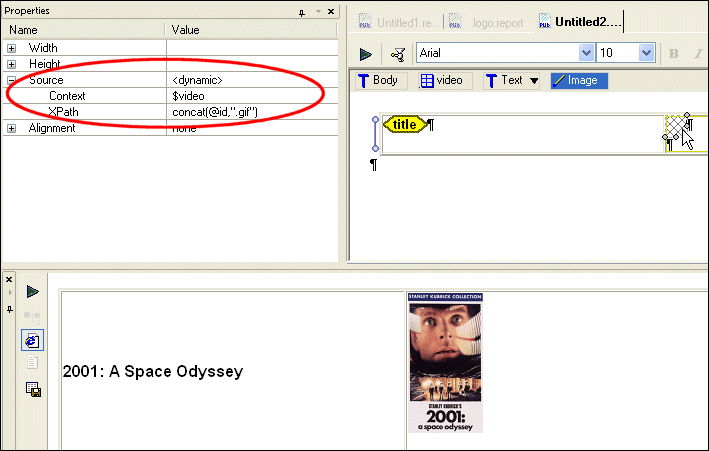Click the 2001 movie poster thumbnail
This screenshot has width=709, height=451.
pyautogui.click(x=445, y=362)
